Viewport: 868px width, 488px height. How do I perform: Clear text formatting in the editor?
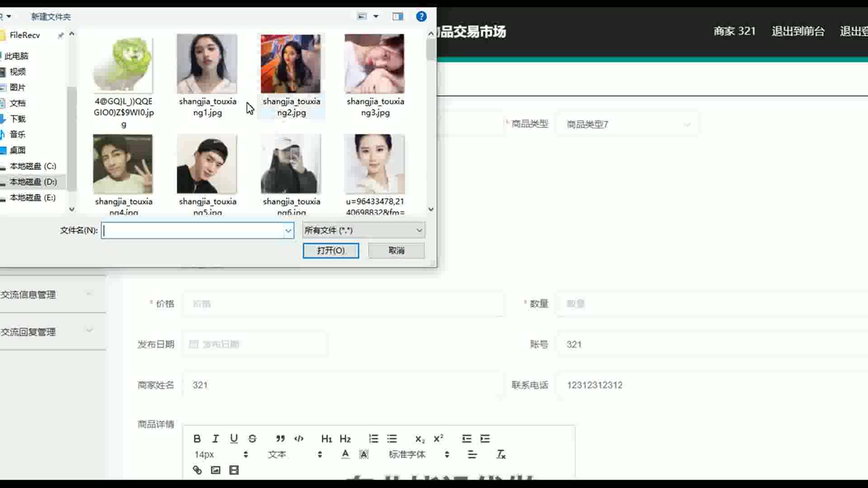[x=501, y=454]
